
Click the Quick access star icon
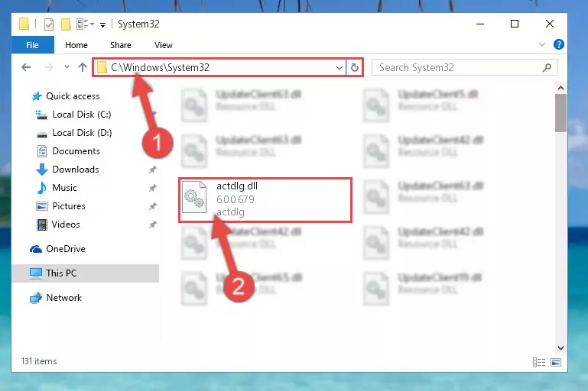click(37, 96)
